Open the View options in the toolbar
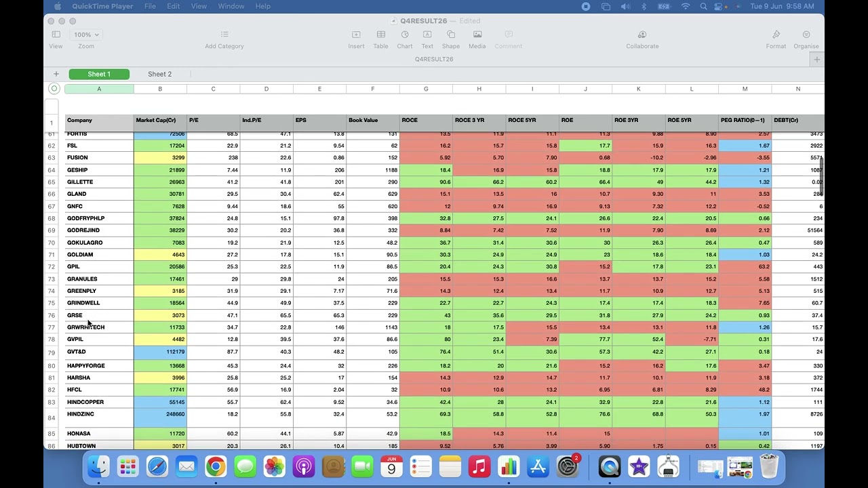 pyautogui.click(x=56, y=39)
